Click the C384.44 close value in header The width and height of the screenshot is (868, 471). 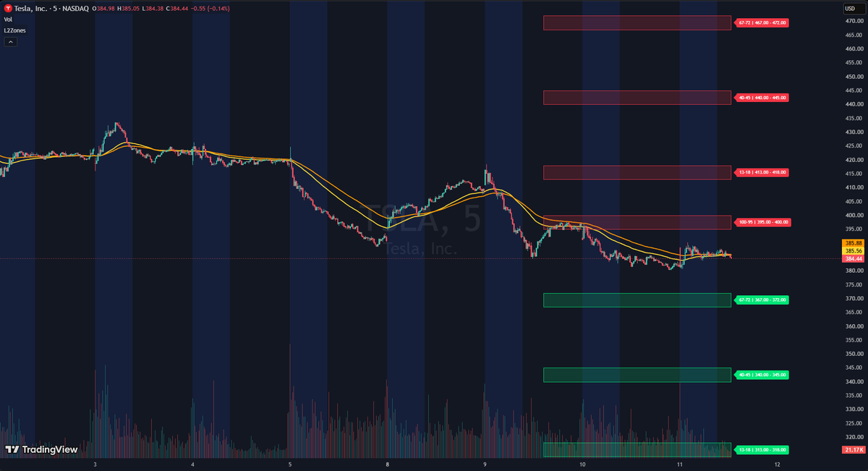176,8
